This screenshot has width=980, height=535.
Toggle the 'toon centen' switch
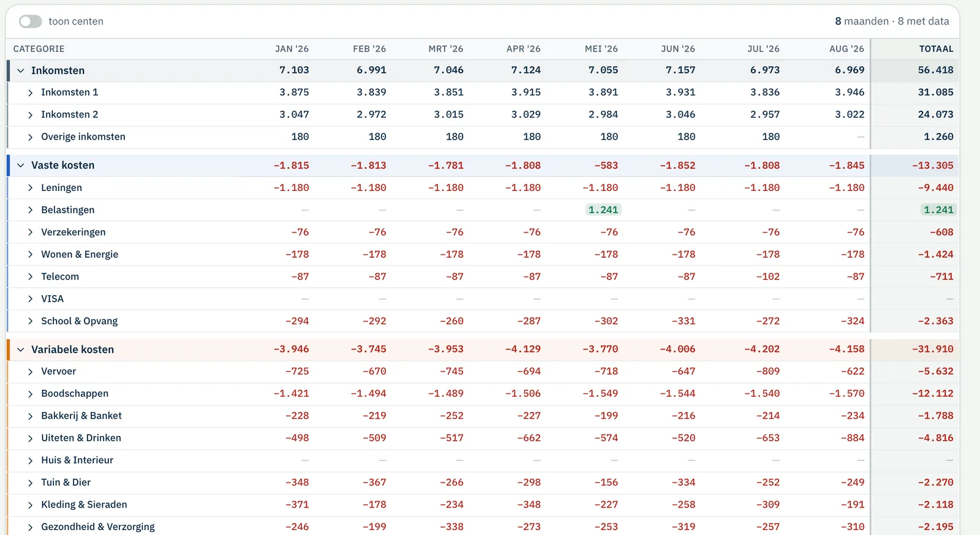click(30, 21)
